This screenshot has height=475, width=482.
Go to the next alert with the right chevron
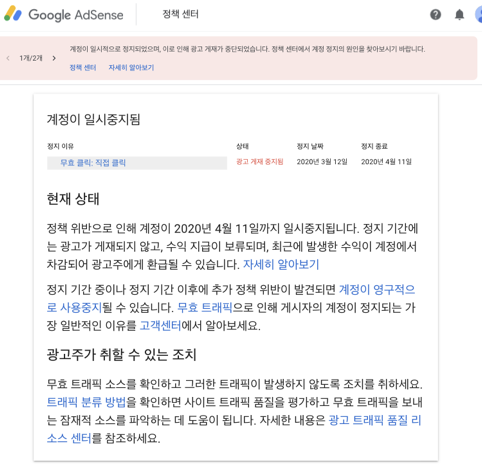click(54, 58)
